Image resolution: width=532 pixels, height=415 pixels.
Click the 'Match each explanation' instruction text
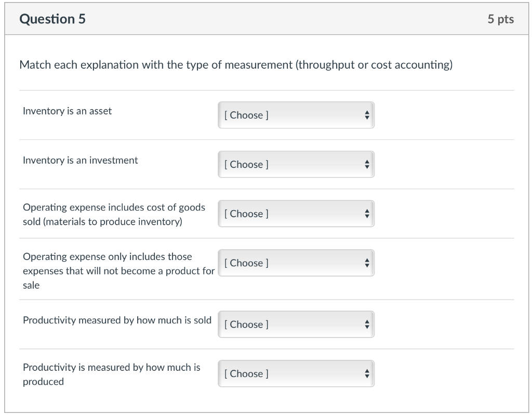236,65
